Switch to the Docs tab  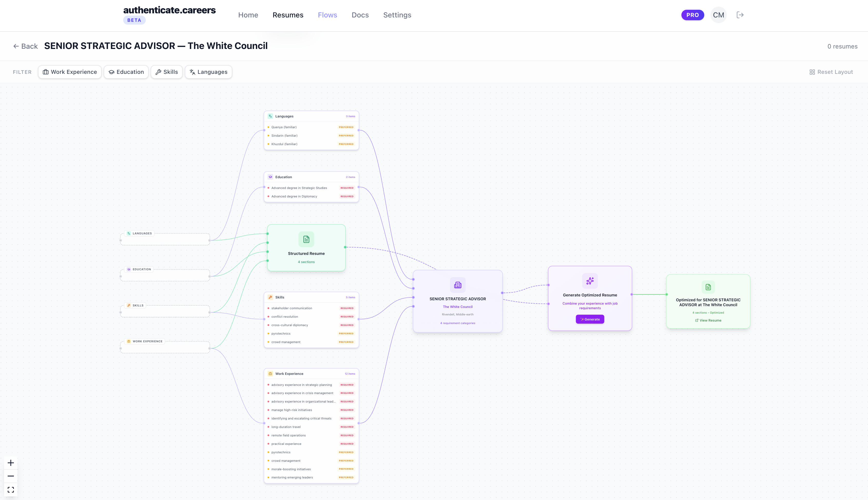[x=360, y=15]
